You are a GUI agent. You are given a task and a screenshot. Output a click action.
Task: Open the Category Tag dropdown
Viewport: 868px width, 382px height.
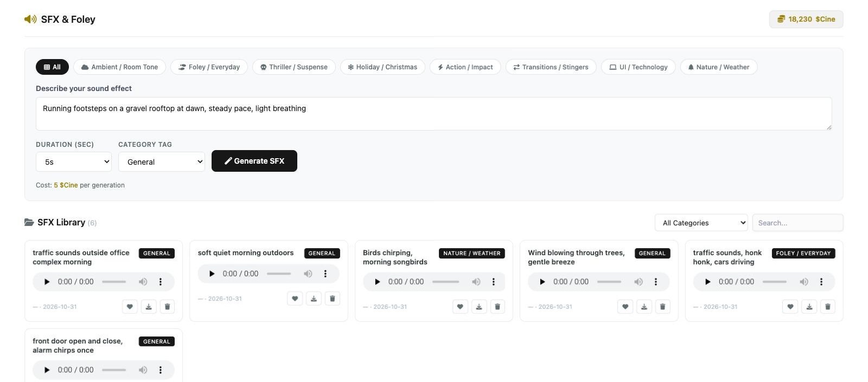click(x=162, y=162)
